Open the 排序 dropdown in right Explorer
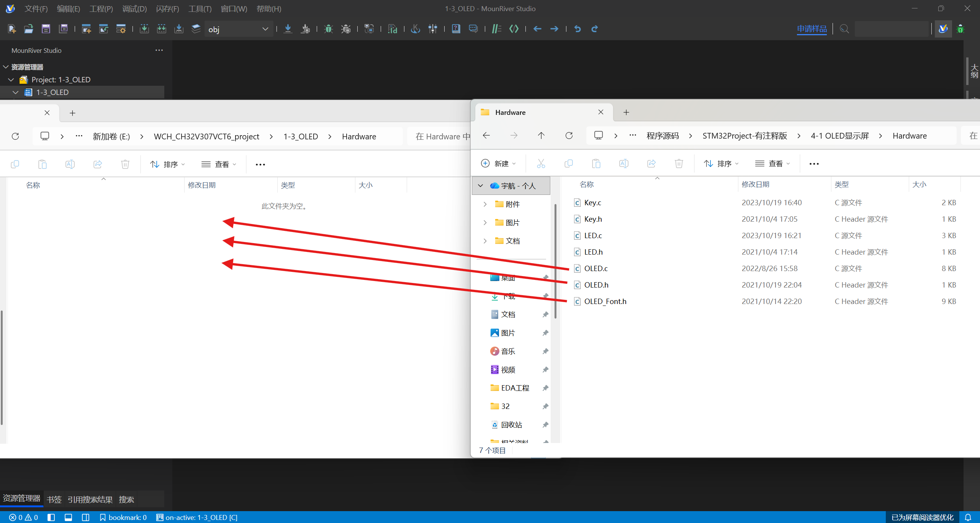 click(x=721, y=164)
